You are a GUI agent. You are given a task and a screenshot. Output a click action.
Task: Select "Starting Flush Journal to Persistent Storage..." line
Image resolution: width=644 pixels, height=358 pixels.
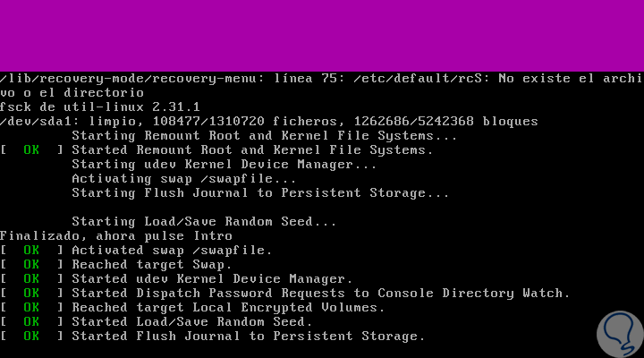click(259, 193)
